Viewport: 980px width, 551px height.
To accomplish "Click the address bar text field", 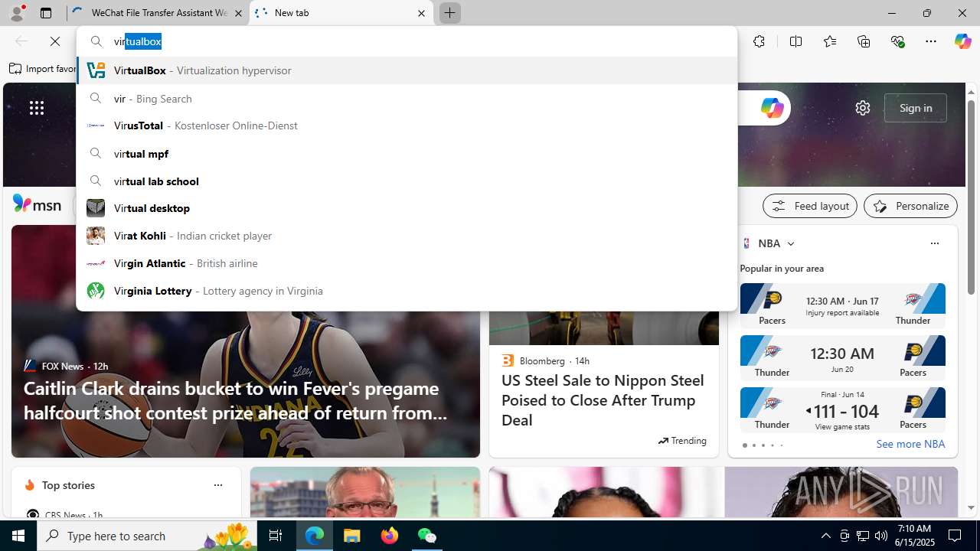I will click(406, 41).
